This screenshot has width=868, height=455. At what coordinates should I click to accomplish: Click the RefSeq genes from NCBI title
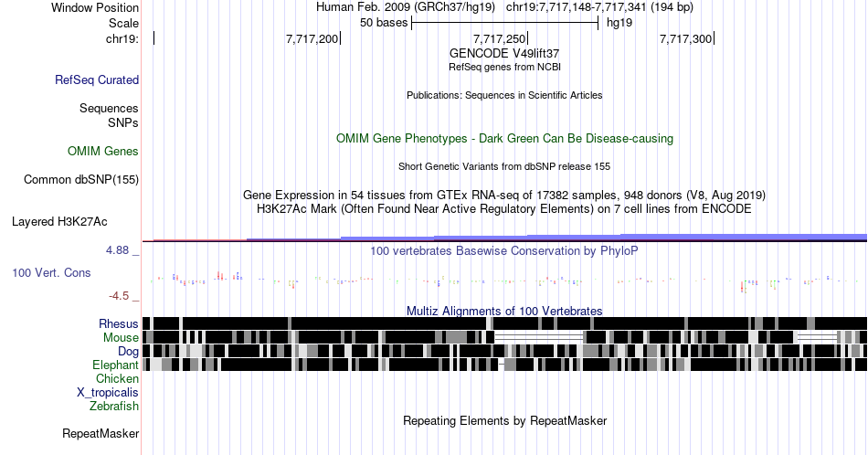[x=504, y=67]
